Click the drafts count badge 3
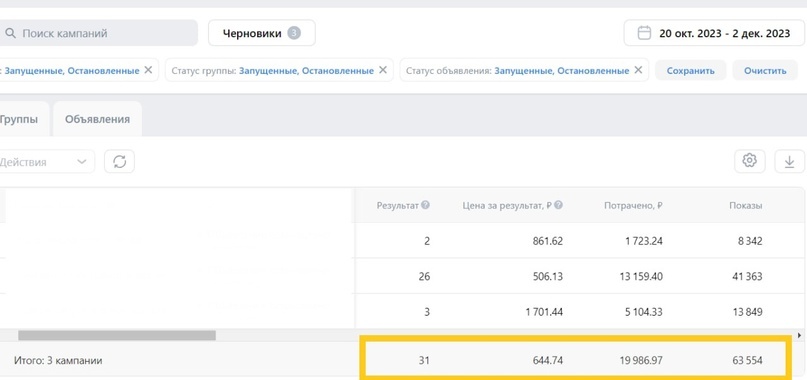The image size is (807, 380). (294, 33)
